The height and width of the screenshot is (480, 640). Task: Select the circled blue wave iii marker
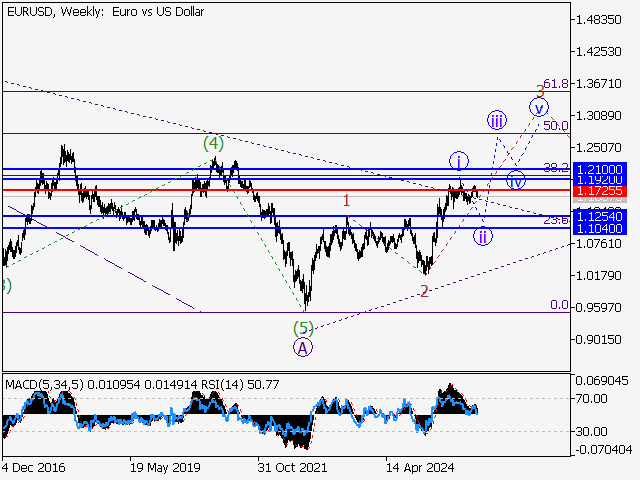click(x=496, y=121)
